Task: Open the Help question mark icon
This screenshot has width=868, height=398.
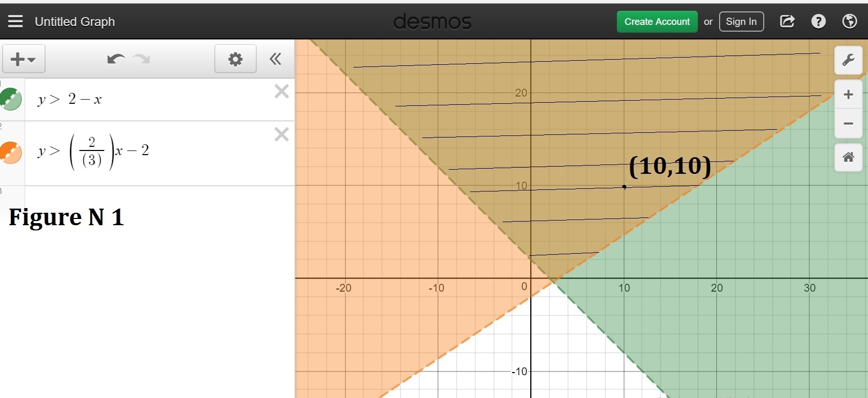Action: (x=818, y=21)
